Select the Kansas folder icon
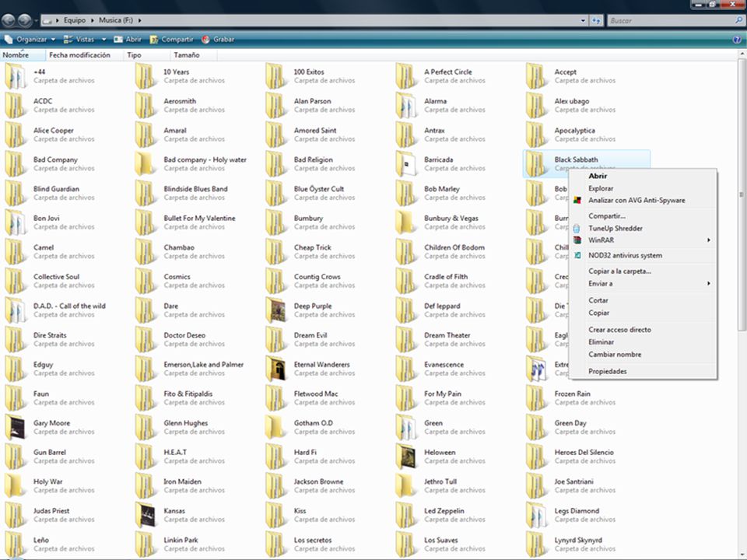The width and height of the screenshot is (747, 560). 146,515
